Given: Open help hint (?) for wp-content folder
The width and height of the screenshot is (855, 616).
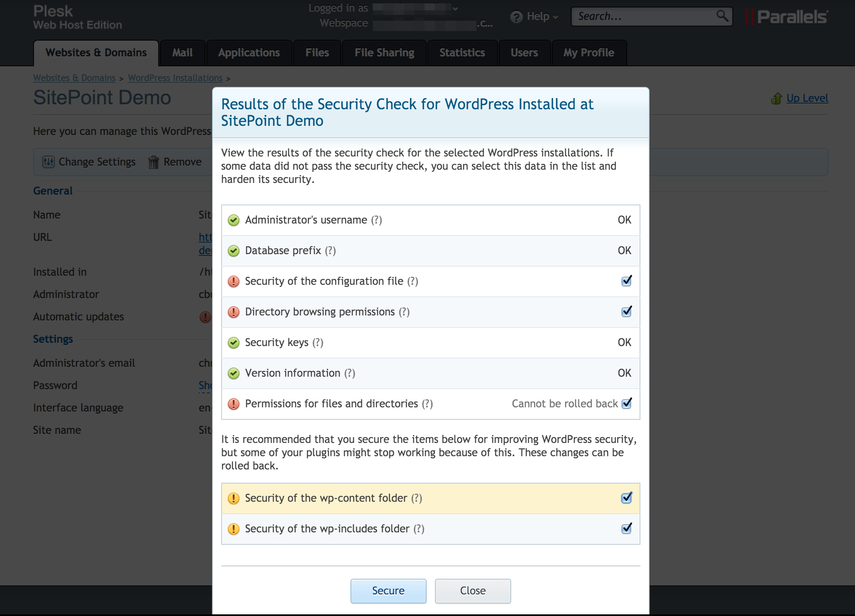Looking at the screenshot, I should click(x=417, y=498).
